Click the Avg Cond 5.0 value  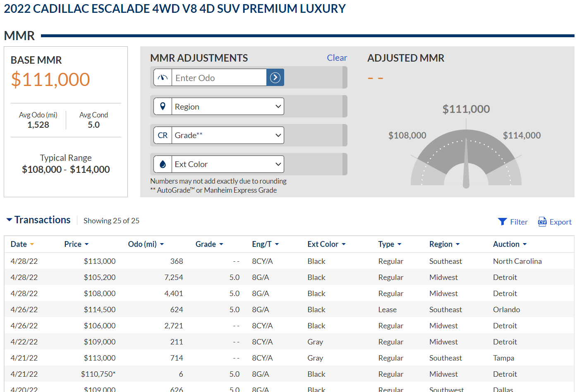(93, 125)
